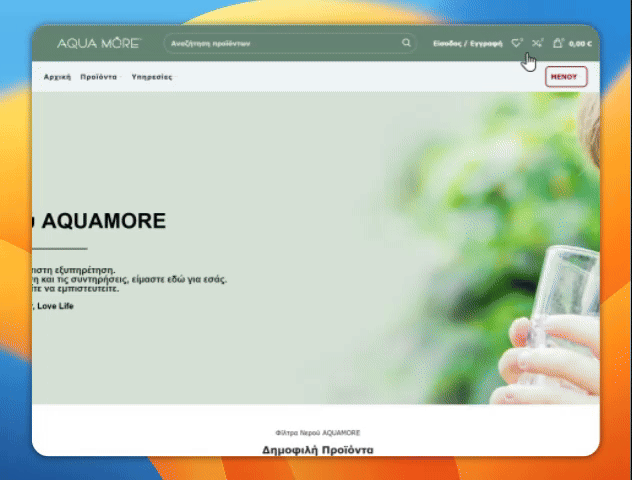Click the Love Life tagline text

[x=55, y=306]
